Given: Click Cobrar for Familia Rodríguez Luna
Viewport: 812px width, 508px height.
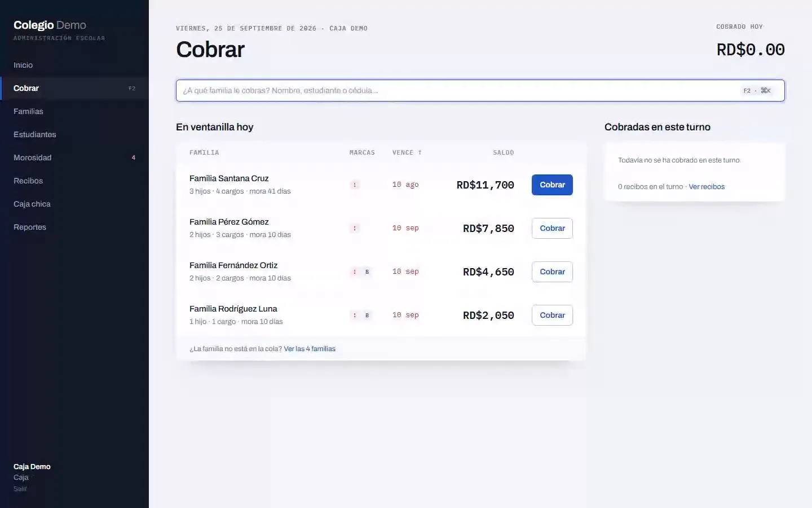Looking at the screenshot, I should [x=552, y=315].
